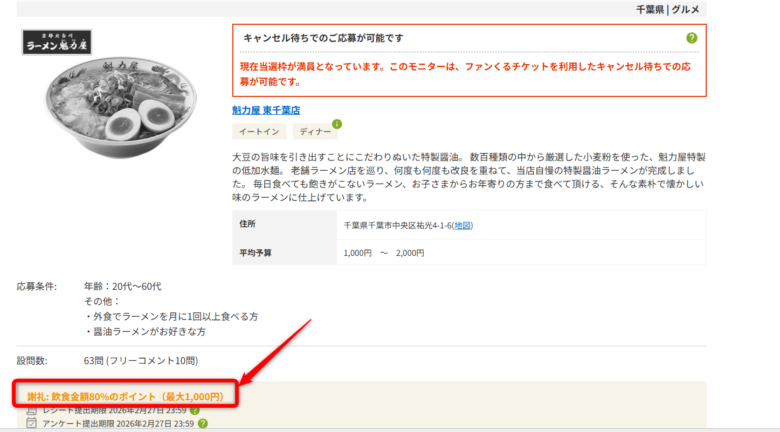Select the ディナー tag
Image resolution: width=780 pixels, height=432 pixels.
coord(315,132)
